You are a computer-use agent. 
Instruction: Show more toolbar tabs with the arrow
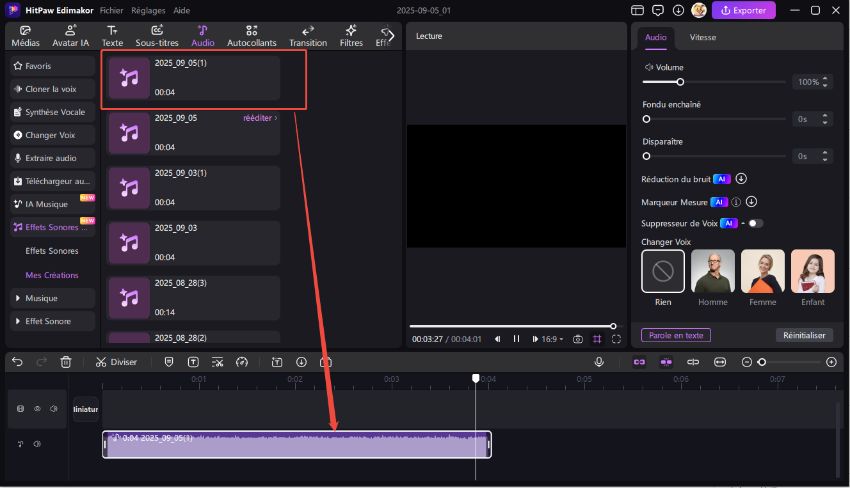pos(391,36)
